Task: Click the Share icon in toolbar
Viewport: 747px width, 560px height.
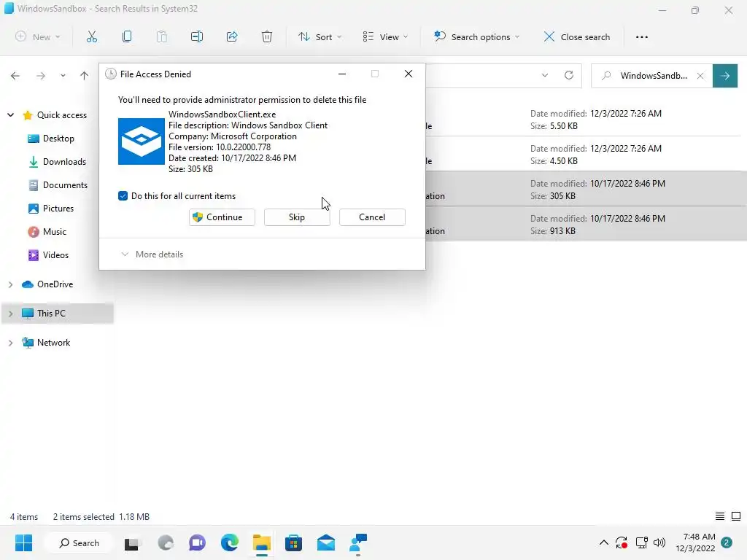Action: click(232, 36)
